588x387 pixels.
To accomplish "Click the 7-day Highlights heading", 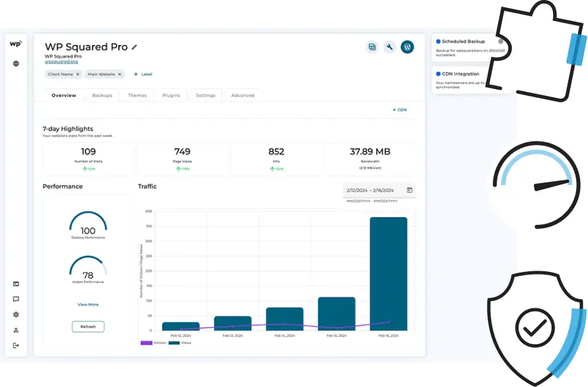I will point(68,129).
